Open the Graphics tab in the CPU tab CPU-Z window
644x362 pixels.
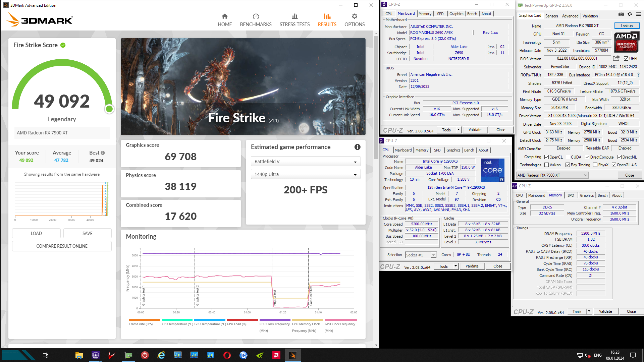[453, 150]
